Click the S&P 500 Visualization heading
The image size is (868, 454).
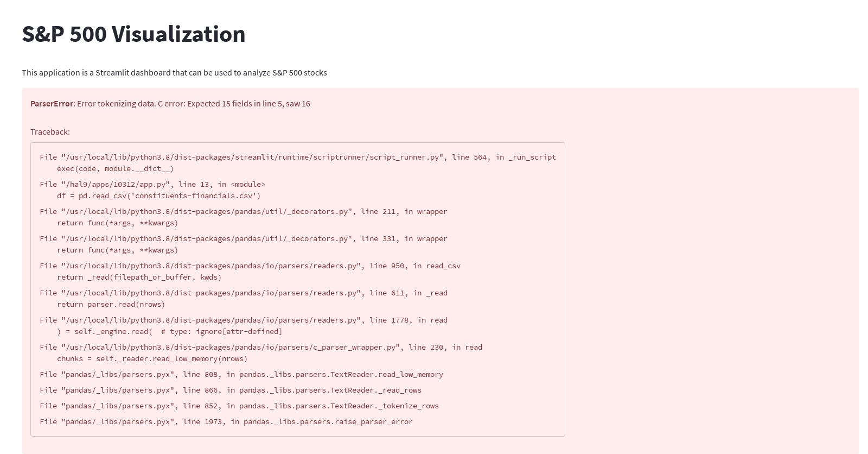[x=133, y=34]
